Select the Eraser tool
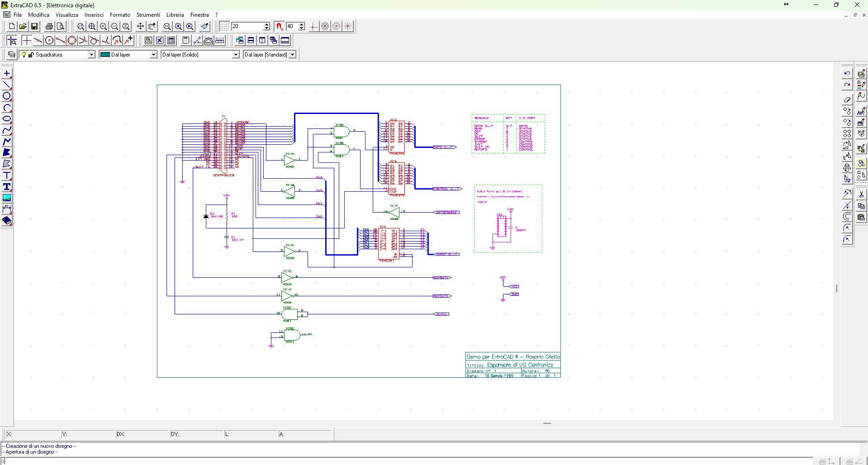The height and width of the screenshot is (465, 868). pos(847,100)
